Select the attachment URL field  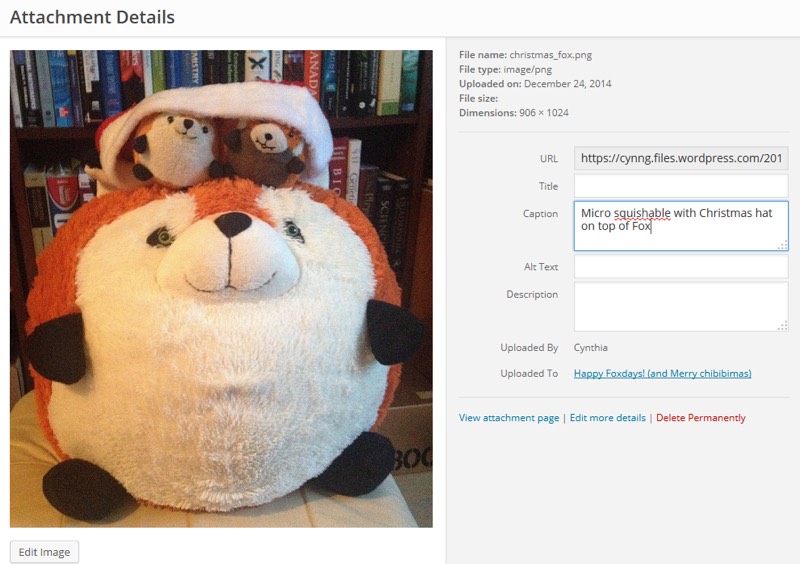coord(681,158)
